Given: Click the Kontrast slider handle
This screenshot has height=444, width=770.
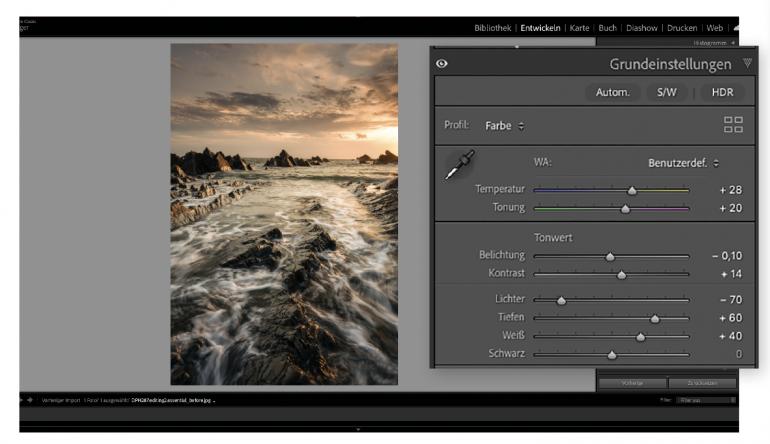Looking at the screenshot, I should pos(622,275).
